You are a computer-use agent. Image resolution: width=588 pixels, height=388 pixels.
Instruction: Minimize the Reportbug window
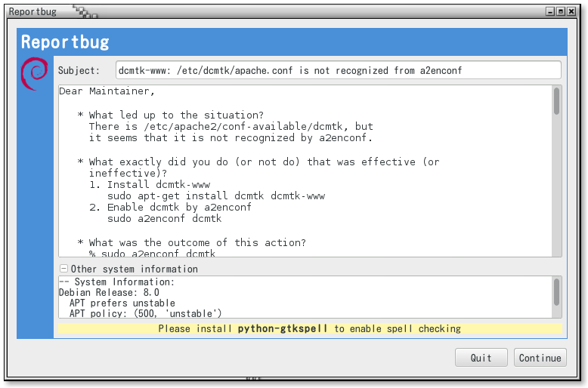[550, 11]
